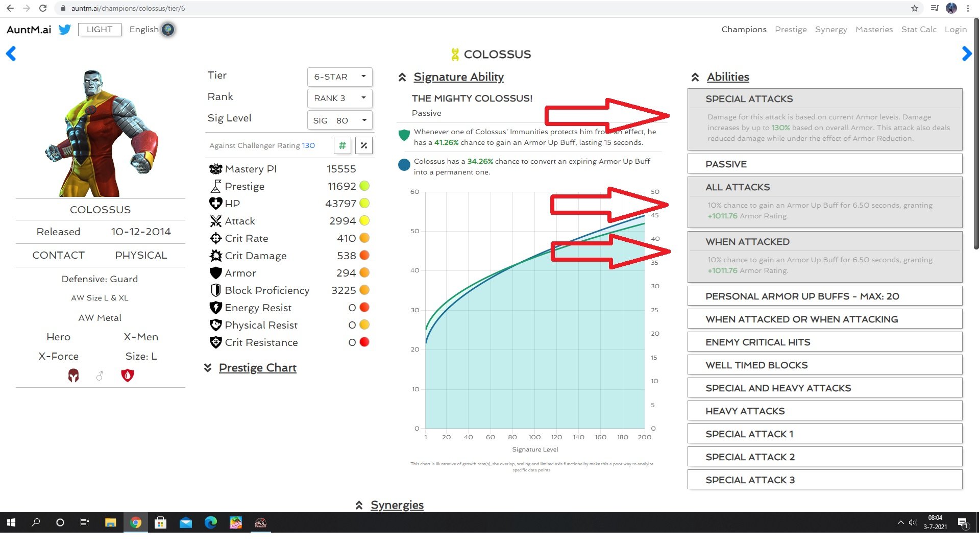The height and width of the screenshot is (551, 980).
Task: Open the AuntM.ai Twitter bird icon
Action: point(65,30)
